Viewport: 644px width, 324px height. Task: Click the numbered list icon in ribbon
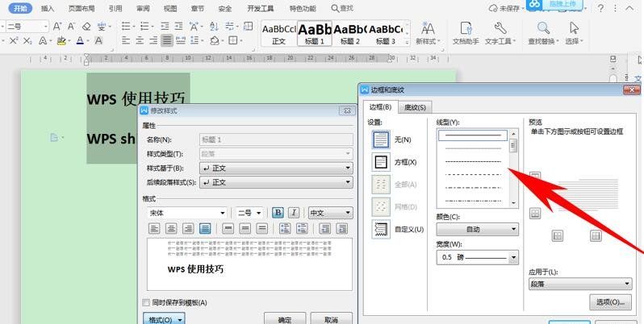[144, 27]
